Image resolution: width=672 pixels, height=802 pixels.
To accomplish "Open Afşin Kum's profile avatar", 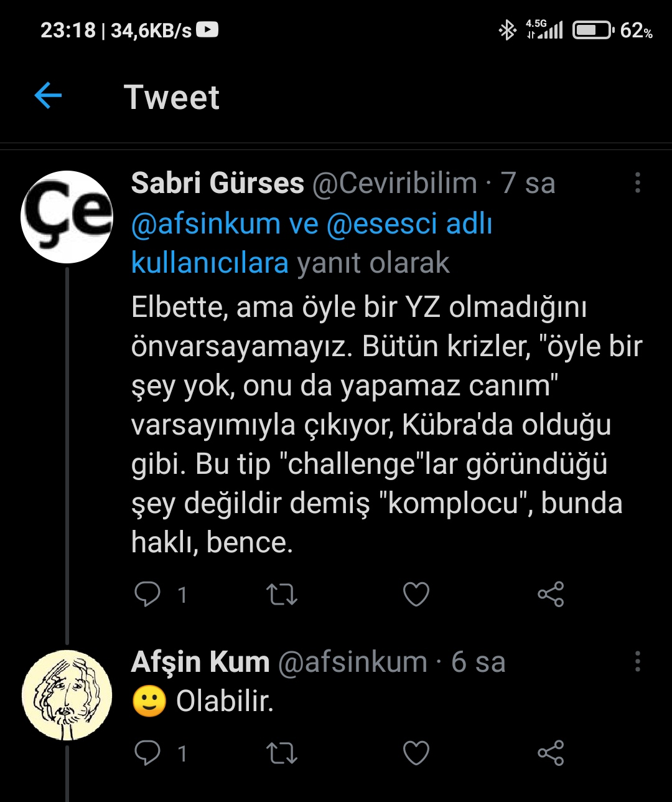I will pyautogui.click(x=67, y=695).
